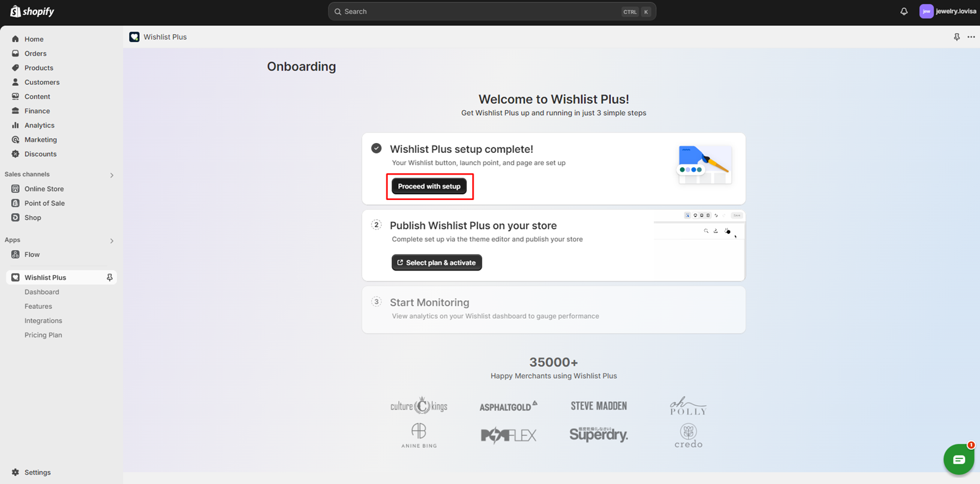Image resolution: width=980 pixels, height=484 pixels.
Task: Click the Online Store icon
Action: tap(15, 189)
